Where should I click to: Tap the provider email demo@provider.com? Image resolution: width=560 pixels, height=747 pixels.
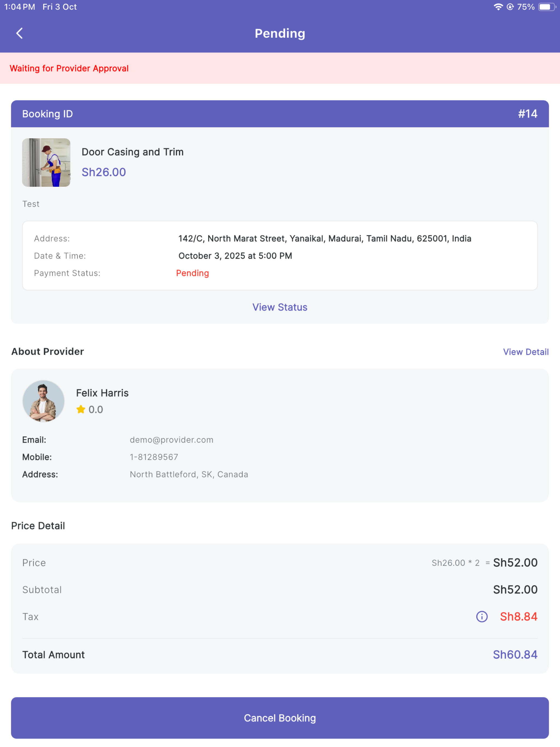point(171,440)
